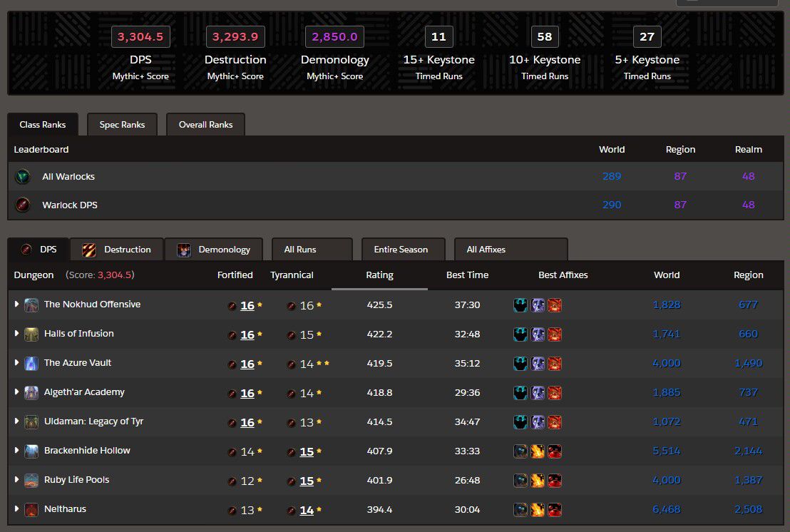Expand The Nokhud Offensive row
790x532 pixels.
pos(17,305)
